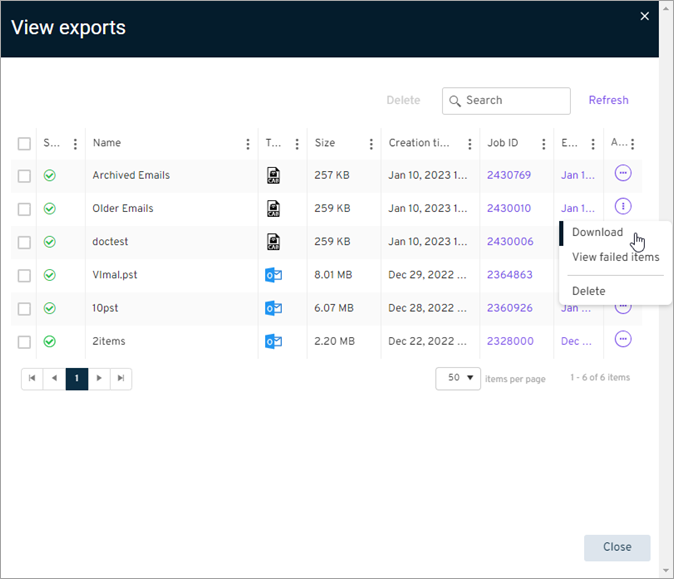Viewport: 674px width, 579px height.
Task: Select the Older Emails row checkbox
Action: pyautogui.click(x=24, y=209)
